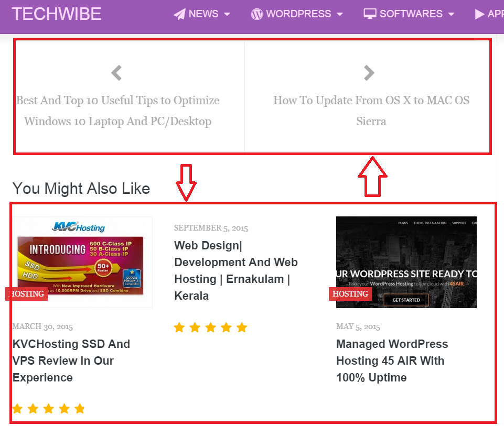Open the 45AIR WordPress site thumbnail

tap(406, 263)
